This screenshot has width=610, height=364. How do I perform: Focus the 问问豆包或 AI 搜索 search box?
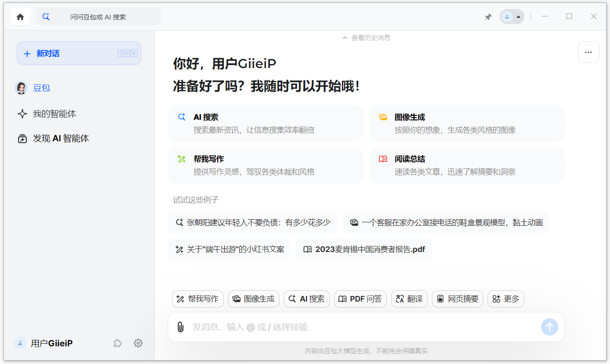tap(98, 17)
